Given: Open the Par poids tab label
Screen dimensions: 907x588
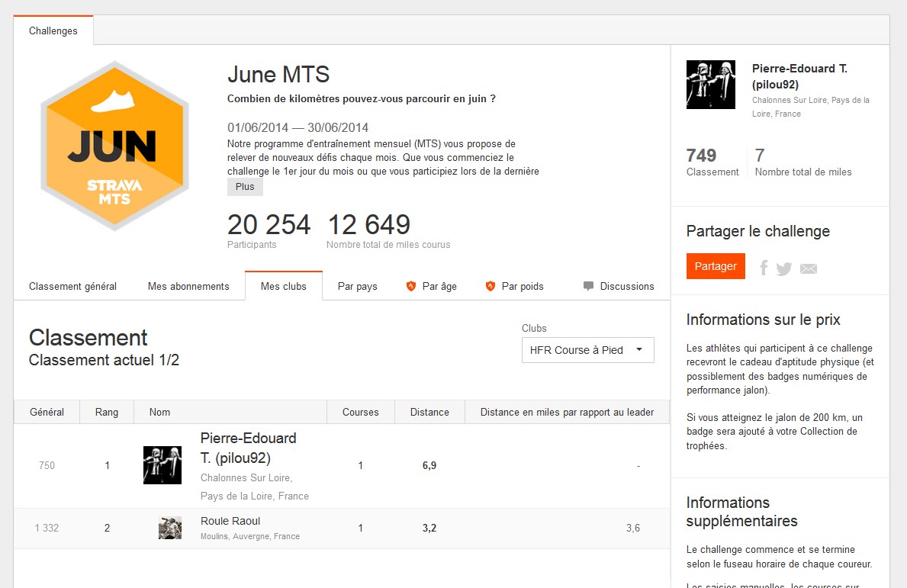Looking at the screenshot, I should pos(523,286).
